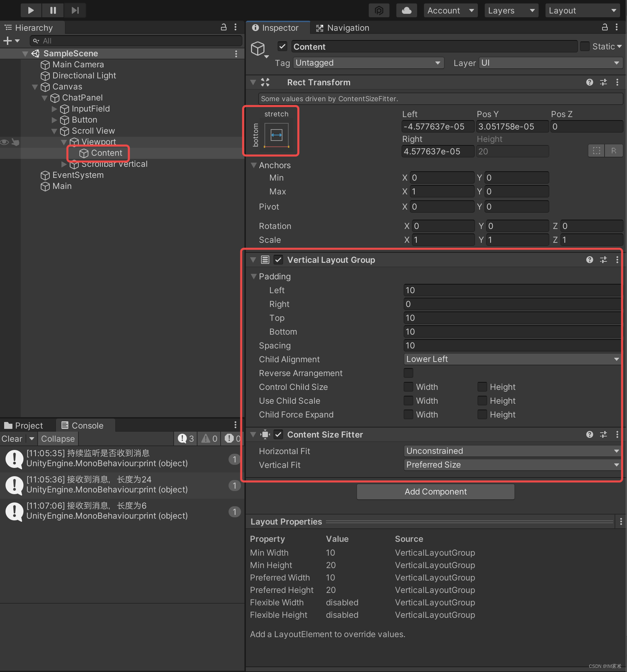
Task: Enable Reverse Arrangement checkbox
Action: coord(408,373)
